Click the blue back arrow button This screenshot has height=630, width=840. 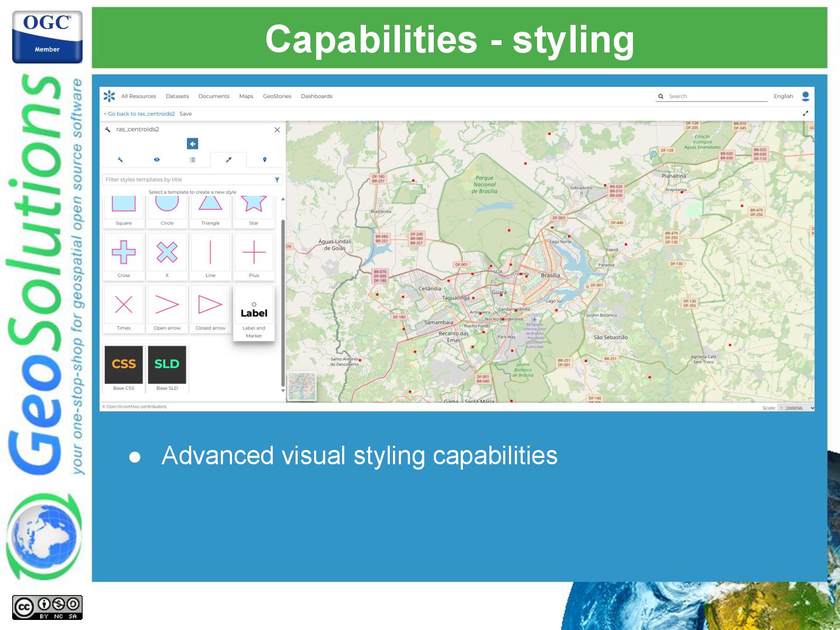193,143
